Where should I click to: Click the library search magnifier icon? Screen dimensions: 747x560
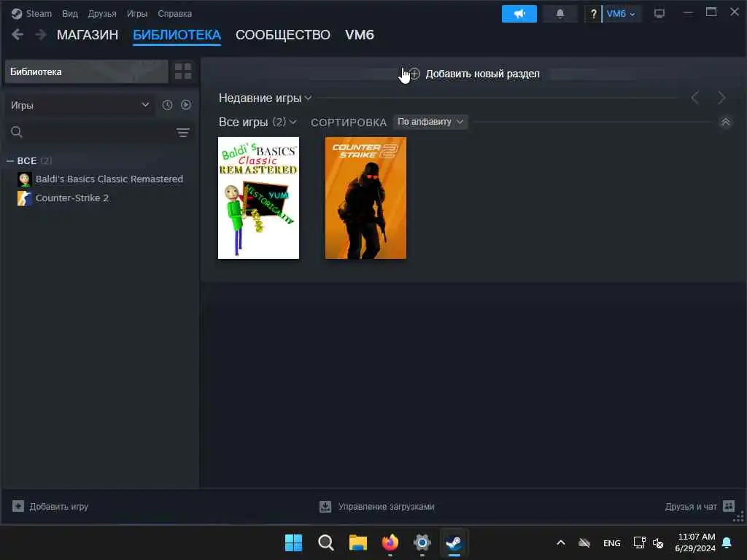[x=17, y=132]
